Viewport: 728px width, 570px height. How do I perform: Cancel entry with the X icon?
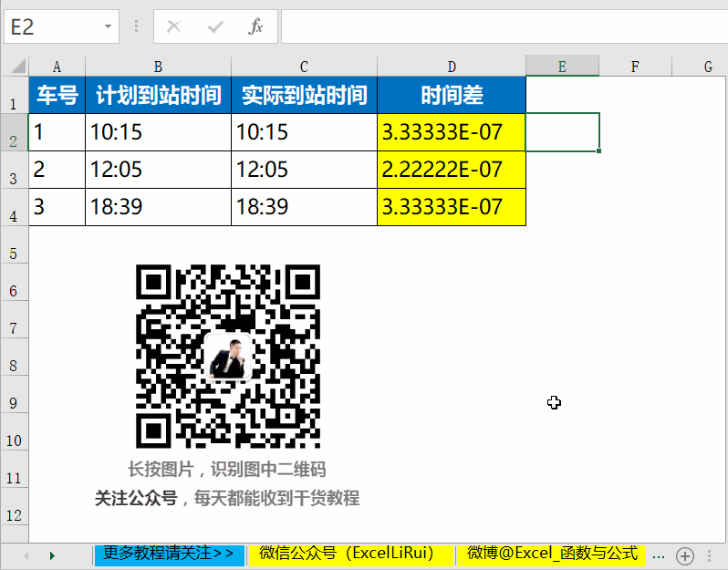point(173,26)
